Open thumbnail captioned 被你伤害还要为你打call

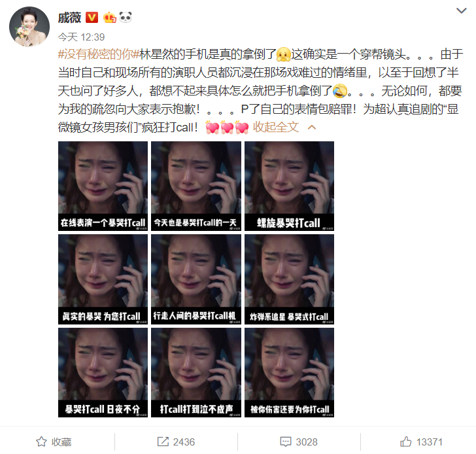(289, 372)
